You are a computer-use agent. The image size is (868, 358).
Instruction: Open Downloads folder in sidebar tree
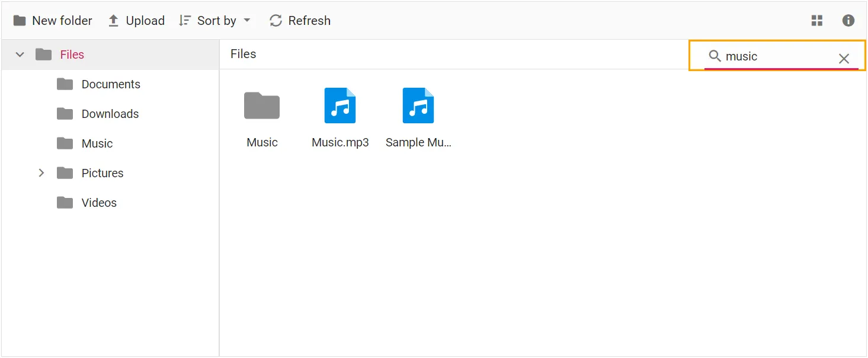110,114
